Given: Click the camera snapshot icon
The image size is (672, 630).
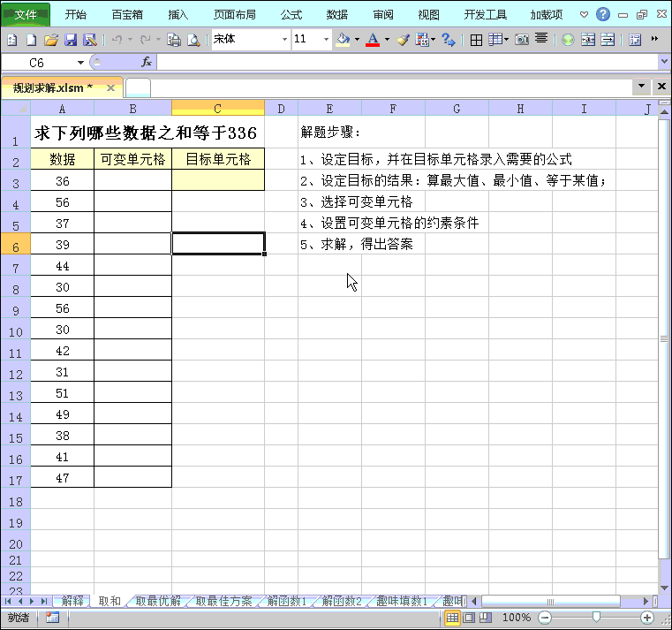Looking at the screenshot, I should pyautogui.click(x=522, y=40).
